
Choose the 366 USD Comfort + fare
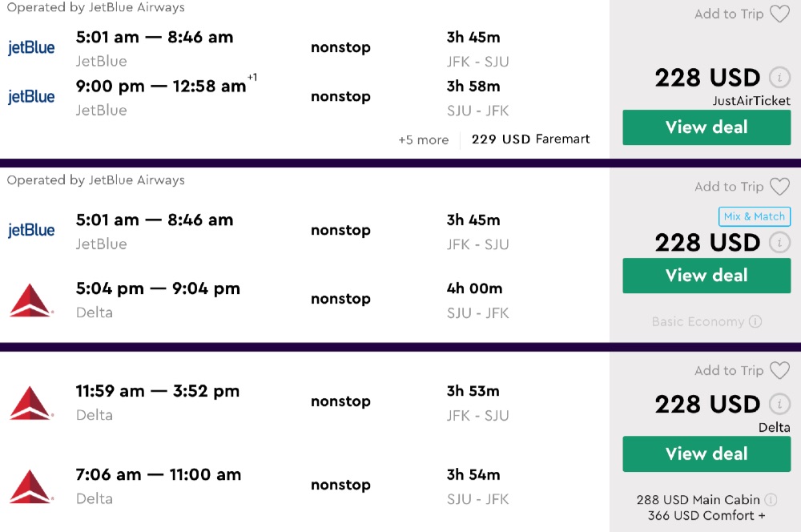pos(706,516)
